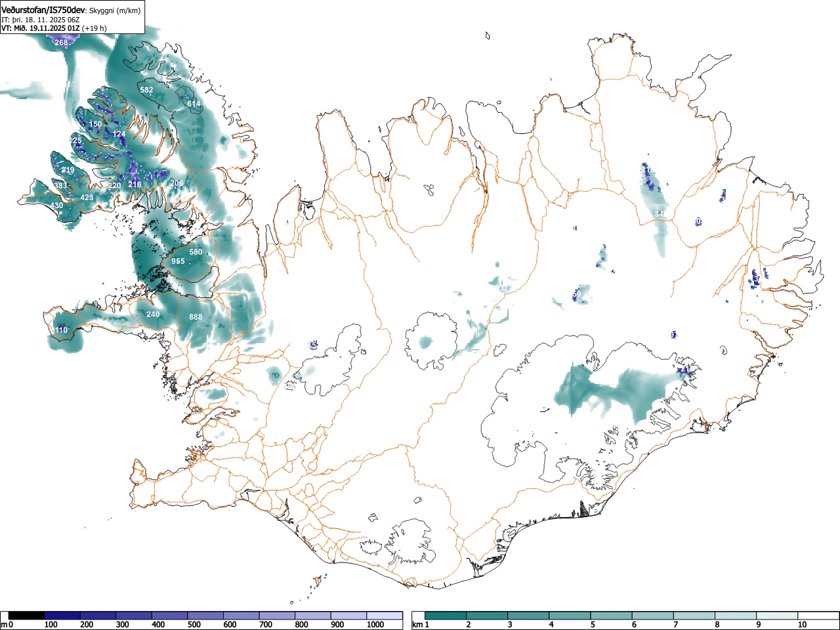Select the dark blue 100–200 m swatch
This screenshot has width=840, height=630.
point(62,616)
